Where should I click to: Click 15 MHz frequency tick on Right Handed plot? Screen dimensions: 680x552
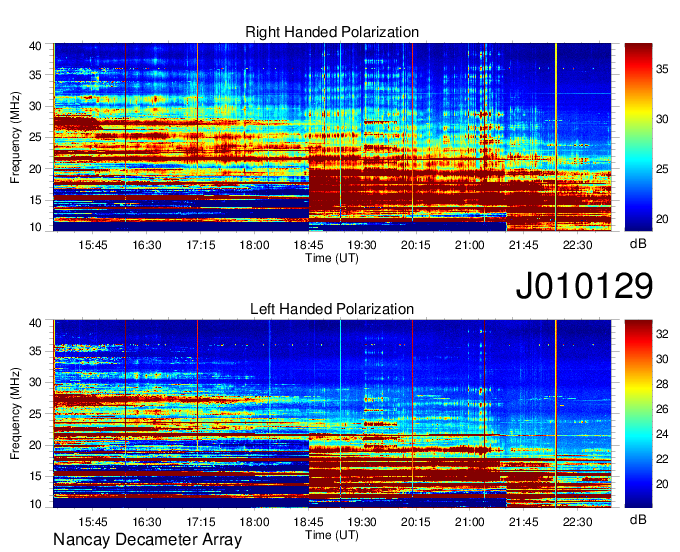pos(35,200)
